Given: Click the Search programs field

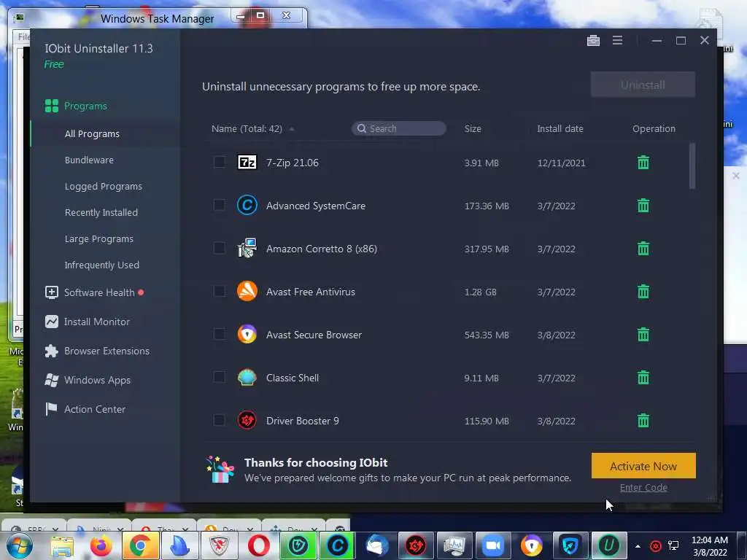Looking at the screenshot, I should (x=399, y=128).
